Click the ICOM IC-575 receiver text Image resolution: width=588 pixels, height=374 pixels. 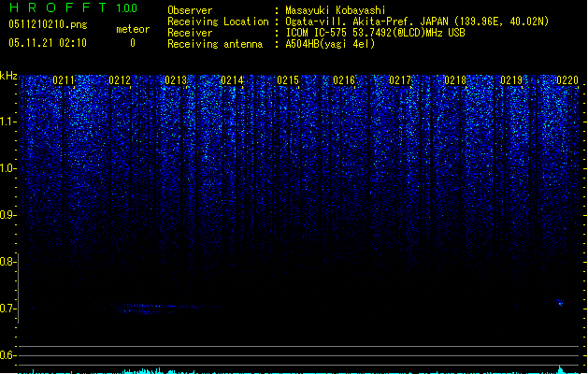tap(375, 33)
